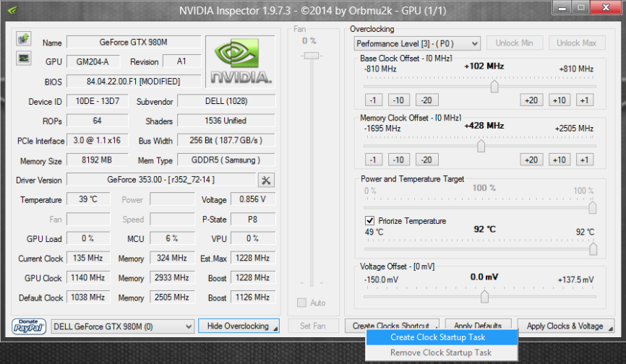Viewport: 626px width, 364px height.
Task: Click the Unlock Min button
Action: click(514, 43)
